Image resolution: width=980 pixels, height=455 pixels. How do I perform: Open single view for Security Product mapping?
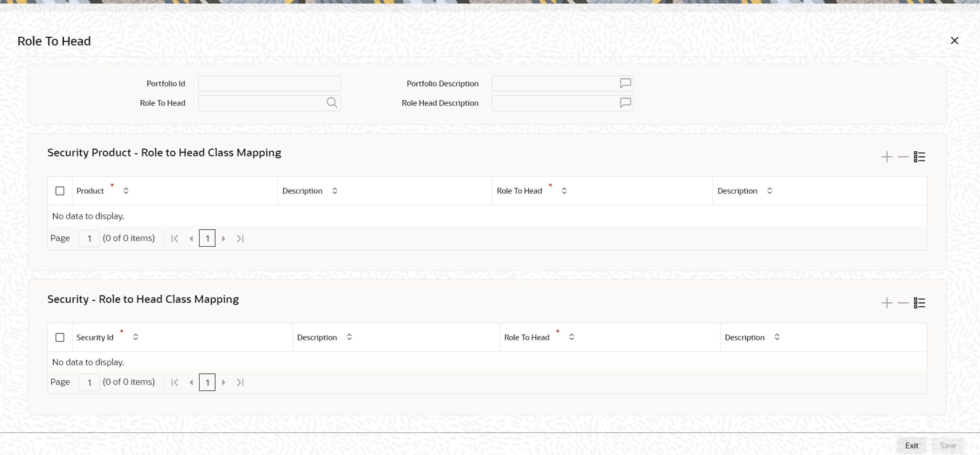point(919,157)
